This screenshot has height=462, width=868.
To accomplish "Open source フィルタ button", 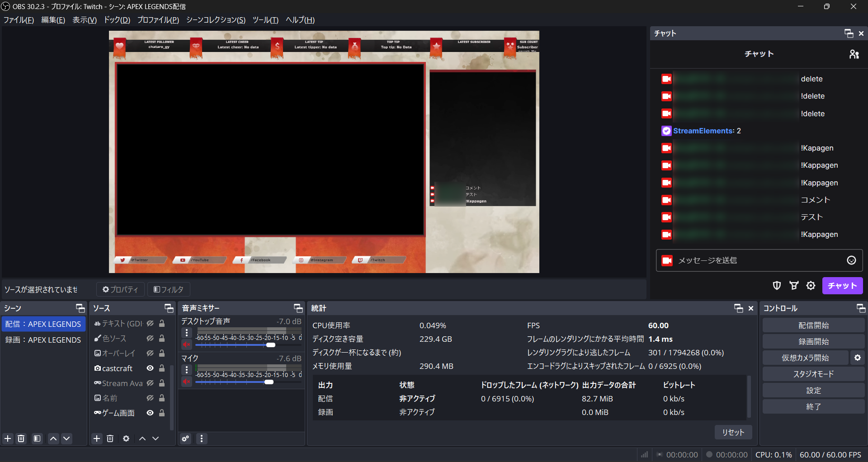I will coord(169,289).
